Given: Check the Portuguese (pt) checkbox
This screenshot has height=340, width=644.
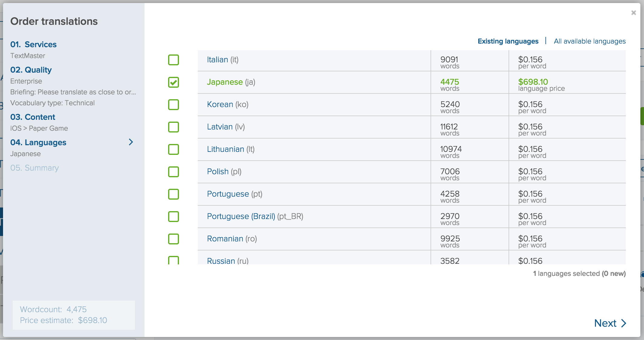Looking at the screenshot, I should point(174,194).
